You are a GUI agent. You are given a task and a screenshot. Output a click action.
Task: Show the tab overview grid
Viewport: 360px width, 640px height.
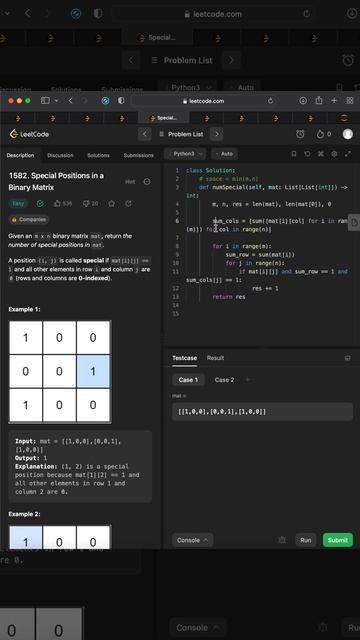click(350, 101)
